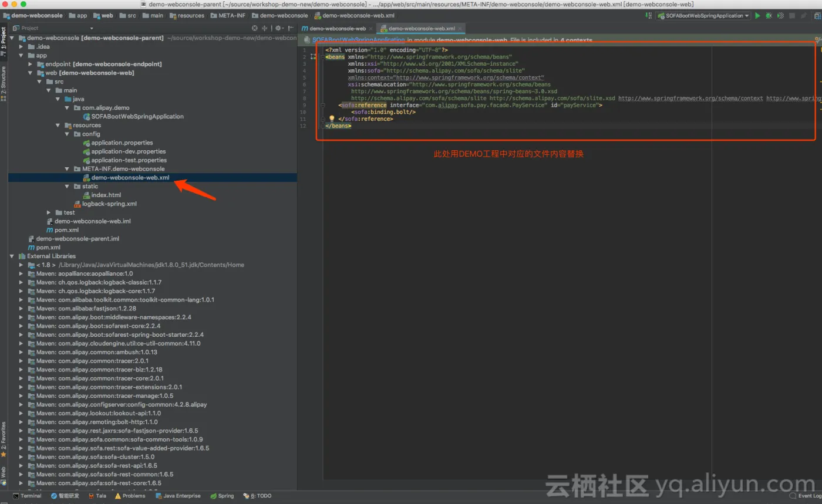Viewport: 822px width, 504px height.
Task: Toggle the 1: Project side tool button
Action: click(x=4, y=41)
